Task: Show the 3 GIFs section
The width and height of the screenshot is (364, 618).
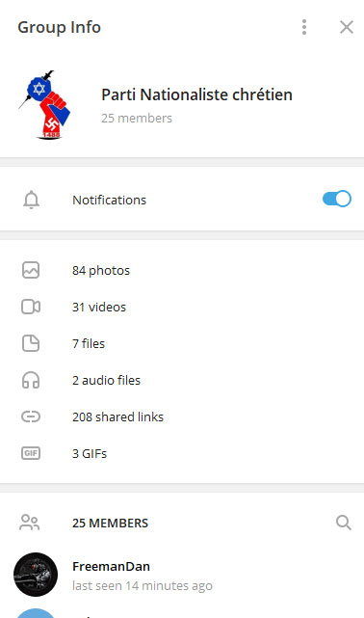Action: 182,454
